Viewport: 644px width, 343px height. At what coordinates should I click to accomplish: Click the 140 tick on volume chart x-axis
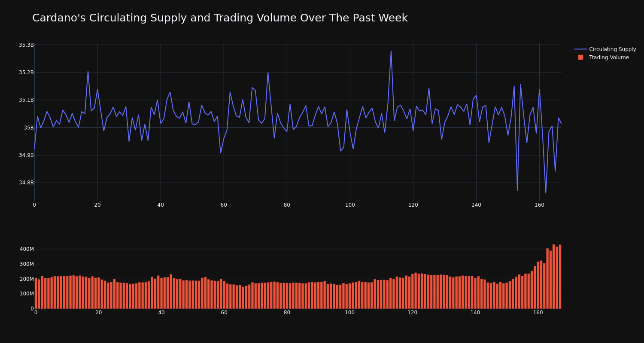[475, 313]
